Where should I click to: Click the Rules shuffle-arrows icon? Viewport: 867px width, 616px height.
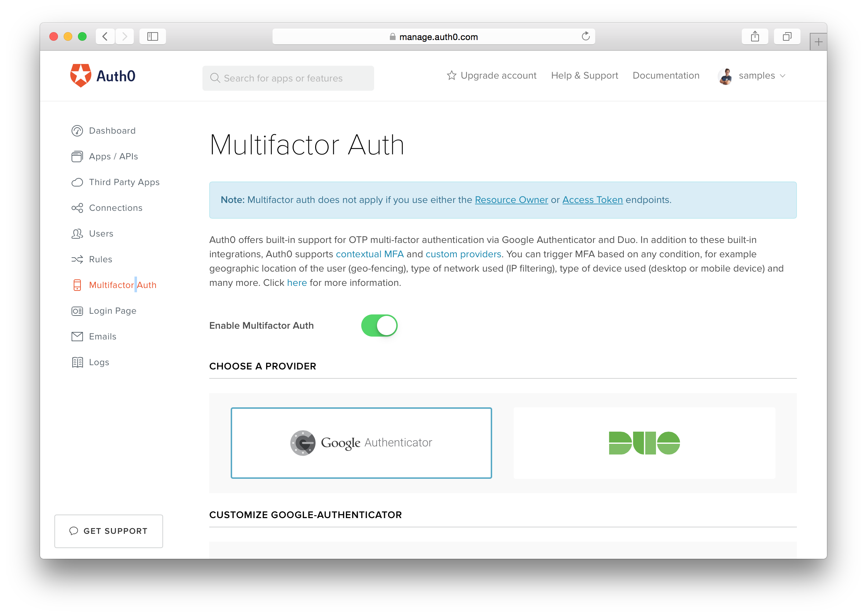77,259
